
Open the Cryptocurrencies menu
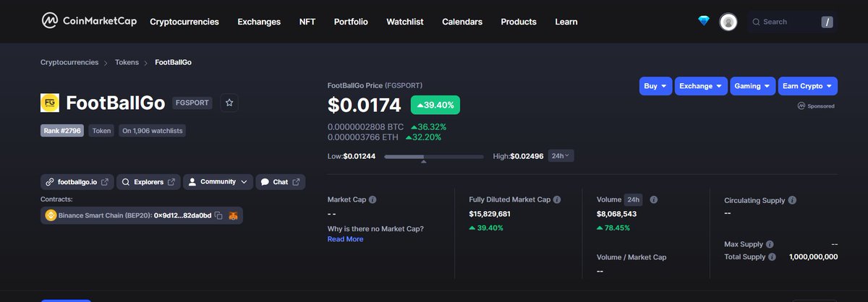pos(184,22)
